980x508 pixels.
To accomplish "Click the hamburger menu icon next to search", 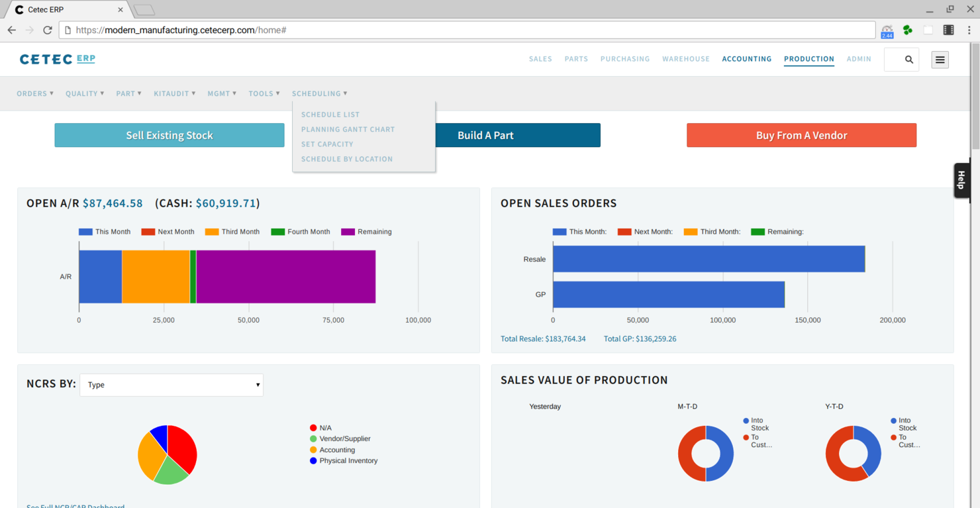I will tap(940, 59).
